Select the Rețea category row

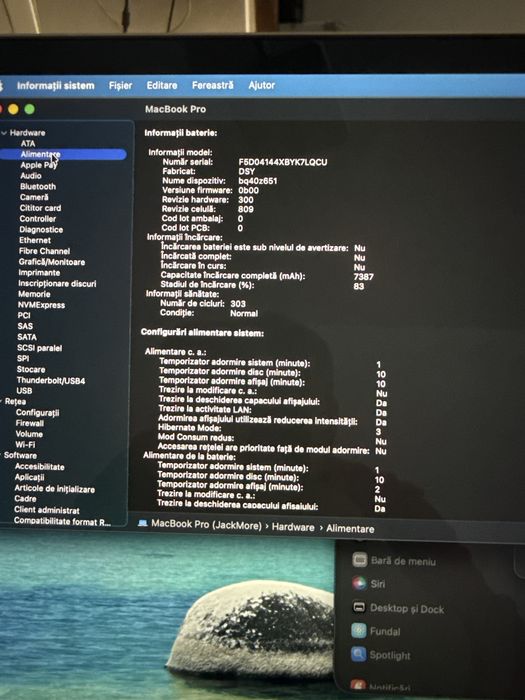[15, 402]
